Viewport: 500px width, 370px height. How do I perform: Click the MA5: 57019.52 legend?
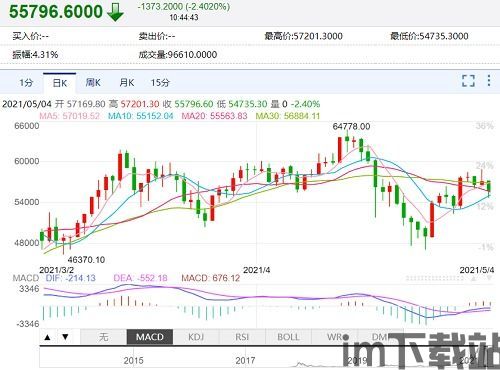[x=70, y=116]
